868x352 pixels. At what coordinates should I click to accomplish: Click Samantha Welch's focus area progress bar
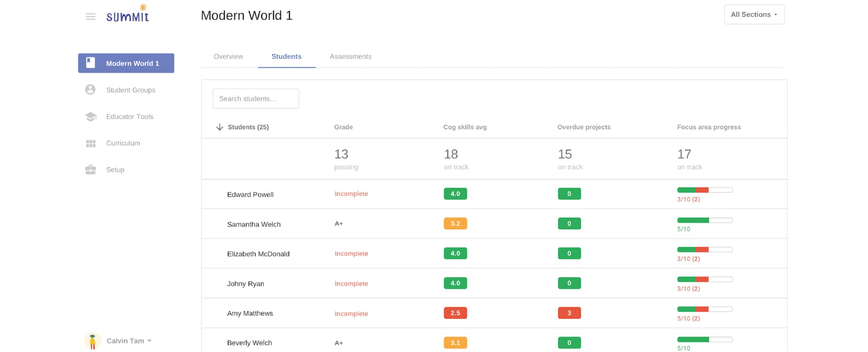pyautogui.click(x=704, y=220)
